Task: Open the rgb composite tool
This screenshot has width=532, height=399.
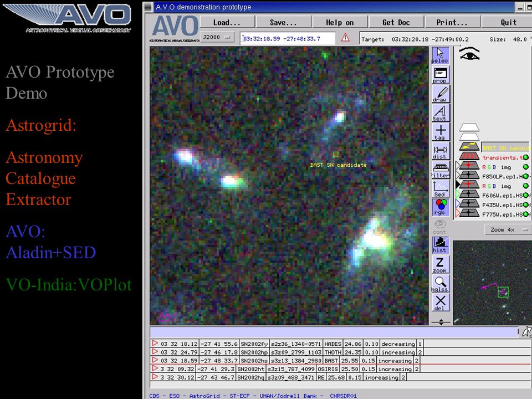Action: [441, 207]
